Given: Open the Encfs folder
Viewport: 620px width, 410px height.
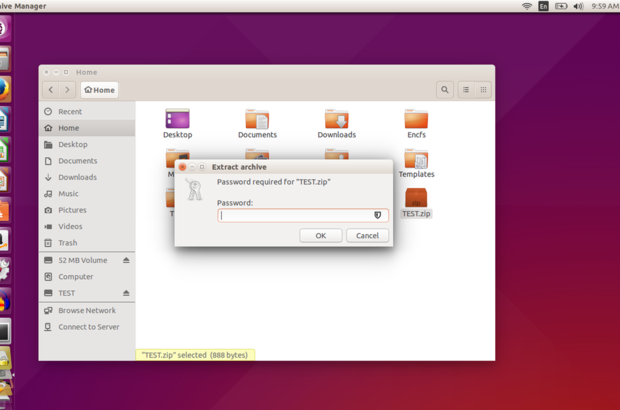Looking at the screenshot, I should click(x=416, y=121).
